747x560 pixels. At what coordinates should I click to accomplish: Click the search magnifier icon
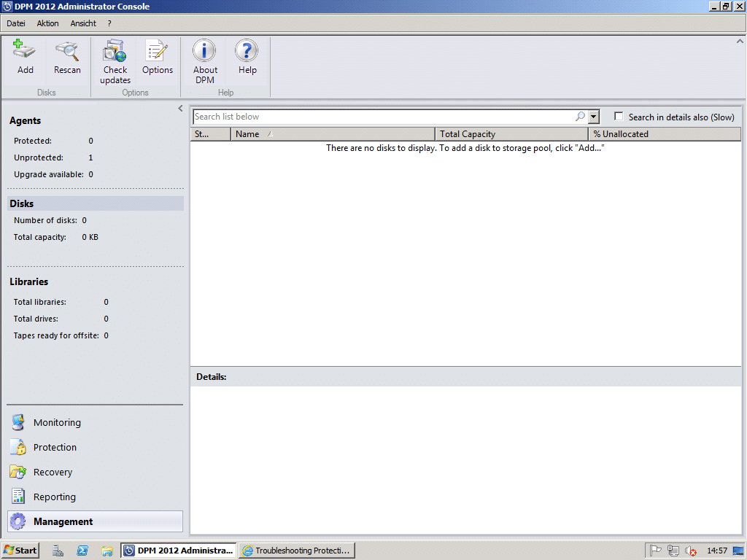pos(580,116)
